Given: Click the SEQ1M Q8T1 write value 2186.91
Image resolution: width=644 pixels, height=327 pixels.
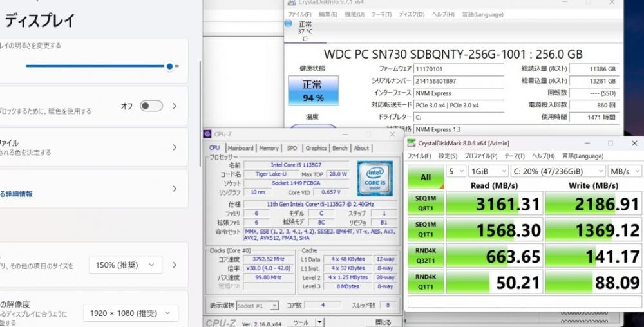Looking at the screenshot, I should click(x=593, y=203).
